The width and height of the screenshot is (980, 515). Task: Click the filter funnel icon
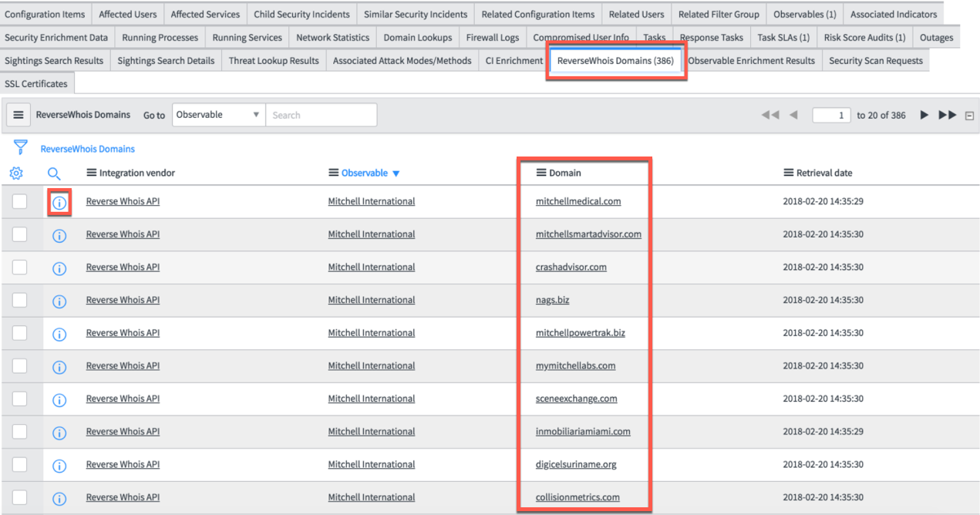point(20,147)
